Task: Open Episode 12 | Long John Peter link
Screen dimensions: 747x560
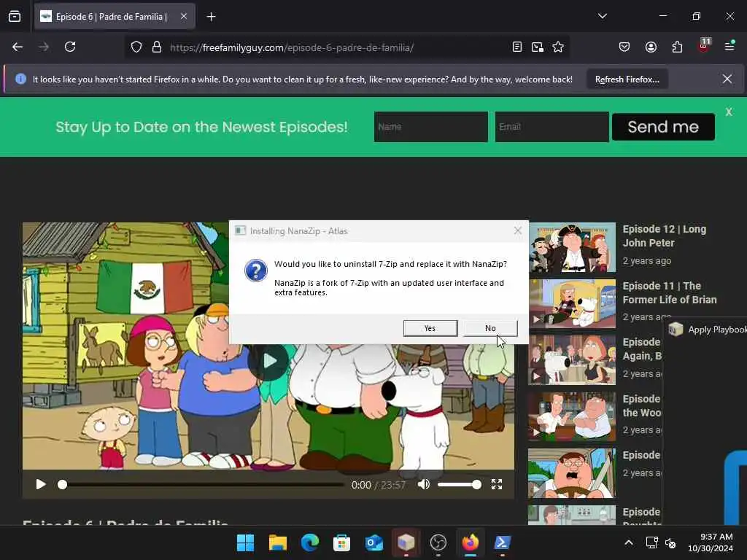Action: [x=664, y=236]
